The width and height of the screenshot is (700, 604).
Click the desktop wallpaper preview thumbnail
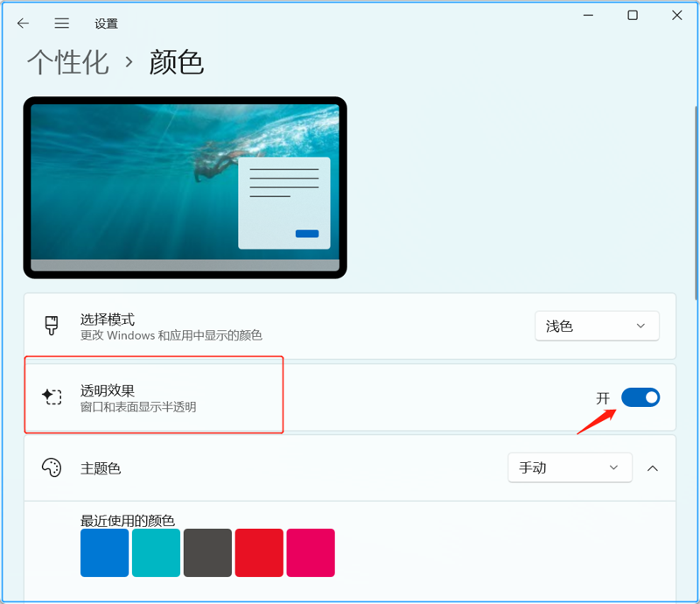coord(185,185)
